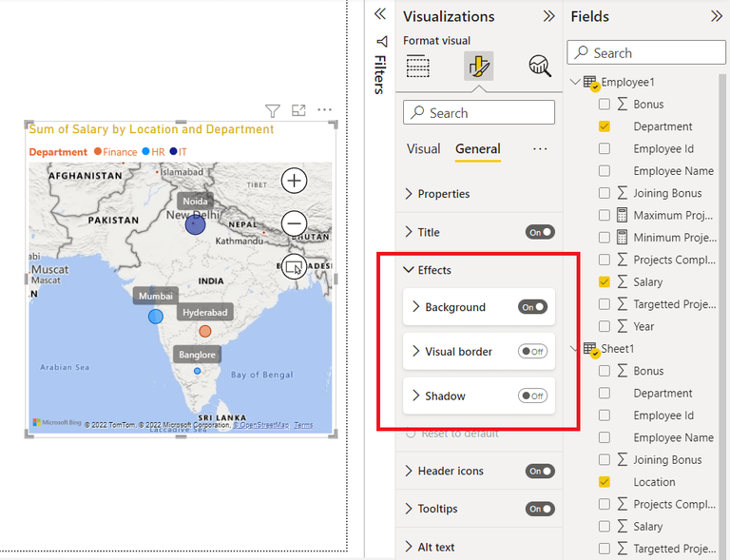Click the Mumbai HR bubble
Screen dimensions: 730x560
coord(156,317)
